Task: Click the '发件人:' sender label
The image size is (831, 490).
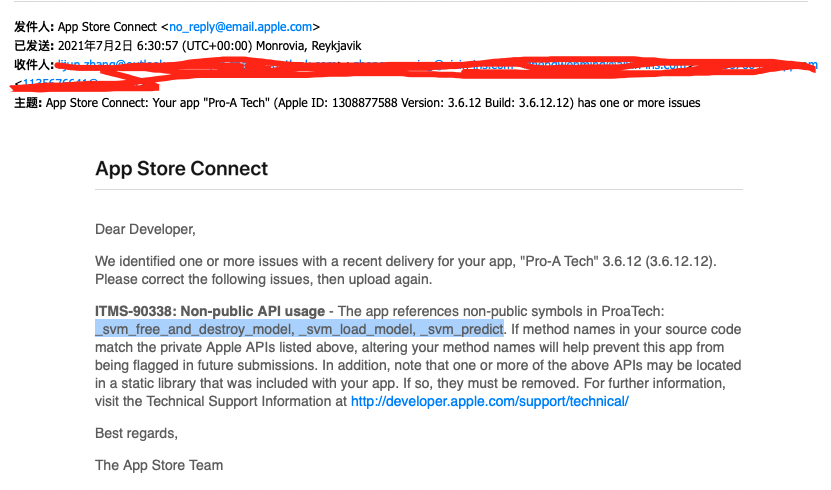Action: click(x=34, y=26)
